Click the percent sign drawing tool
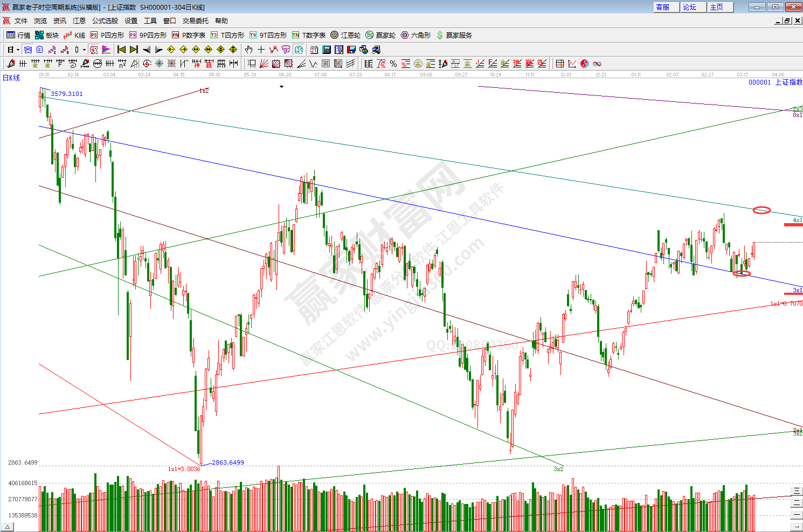 [393, 64]
